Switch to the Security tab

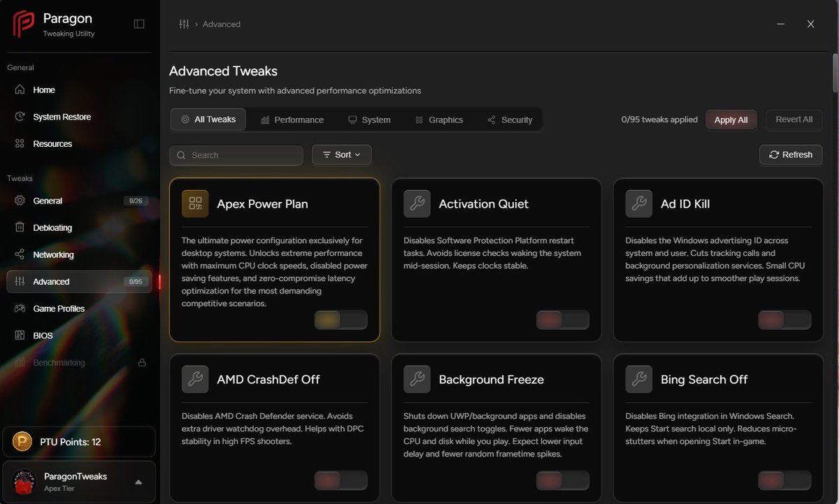510,120
